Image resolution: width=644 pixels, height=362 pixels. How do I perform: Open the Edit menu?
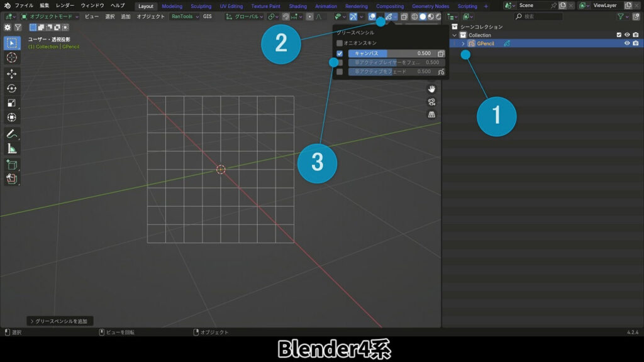[x=45, y=6]
